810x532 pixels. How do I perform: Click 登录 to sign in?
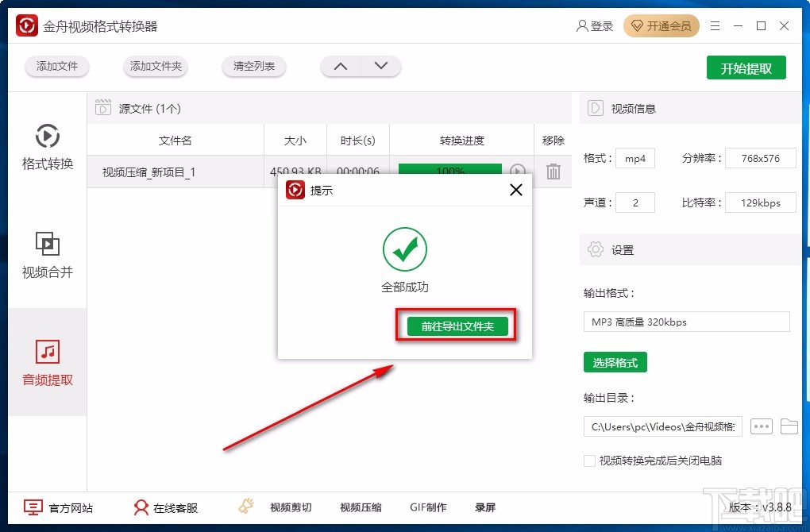pos(595,25)
